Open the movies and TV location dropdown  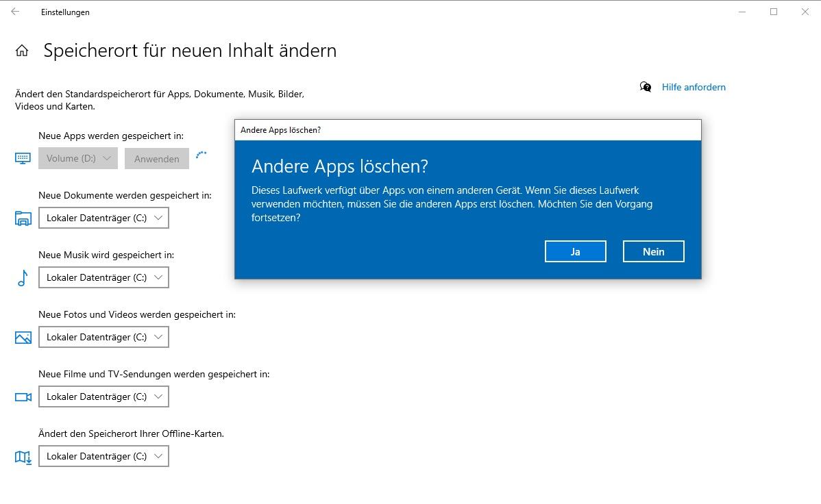pos(103,396)
